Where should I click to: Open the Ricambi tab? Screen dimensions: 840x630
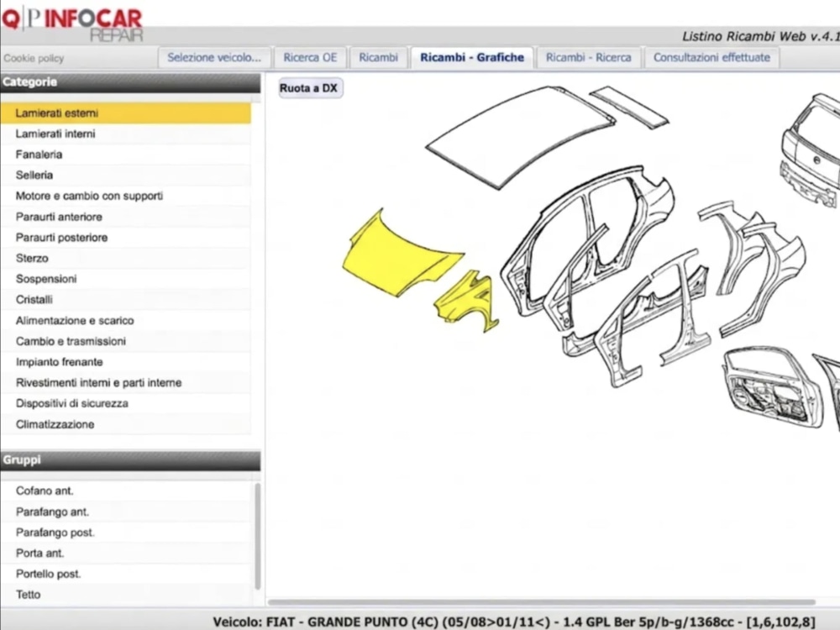378,58
